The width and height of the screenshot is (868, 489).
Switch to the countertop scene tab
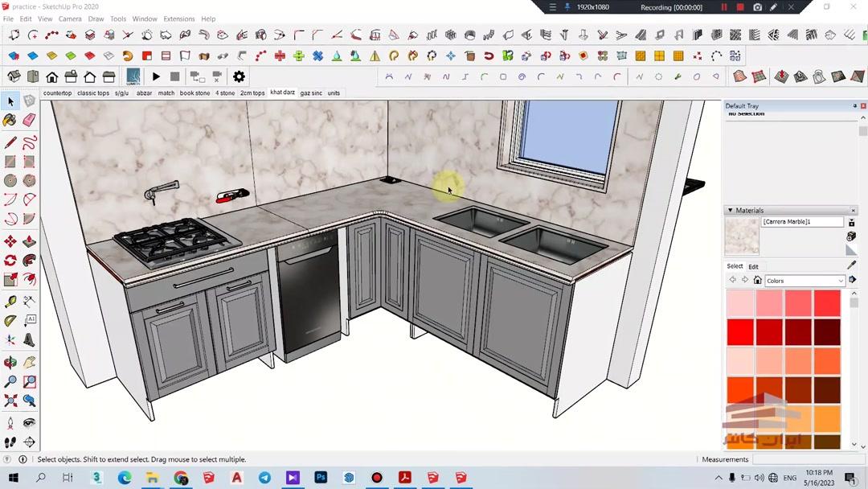58,93
